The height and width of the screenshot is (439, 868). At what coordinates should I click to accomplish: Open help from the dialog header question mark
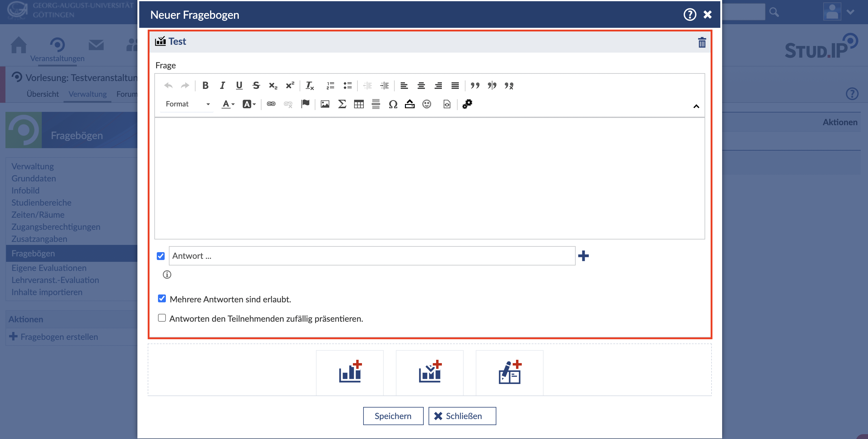689,15
